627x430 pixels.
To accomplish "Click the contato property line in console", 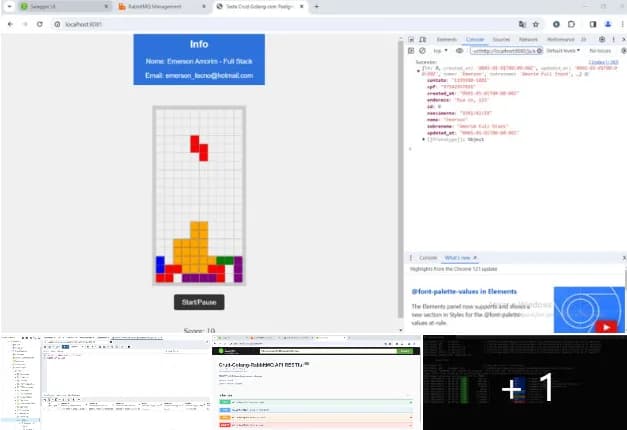I will coord(457,80).
